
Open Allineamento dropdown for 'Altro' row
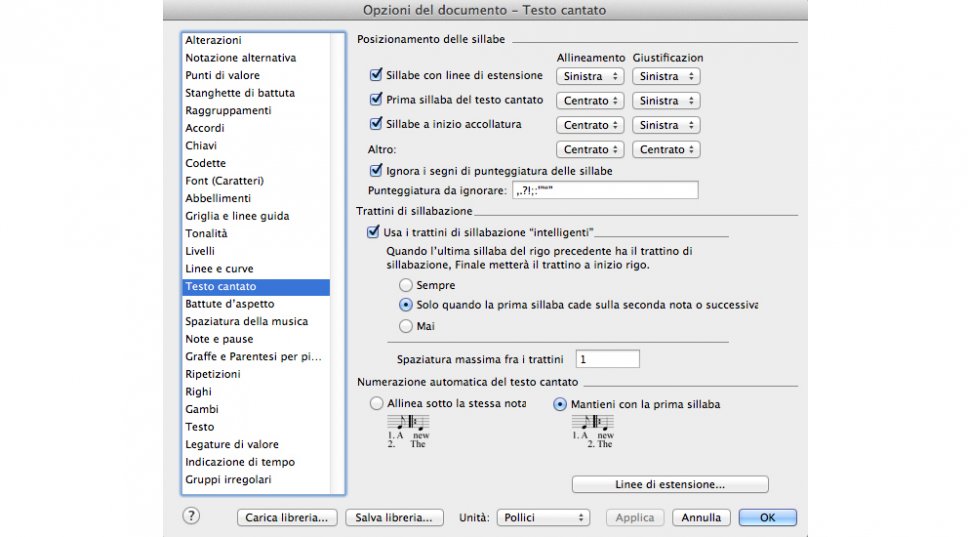click(x=591, y=150)
